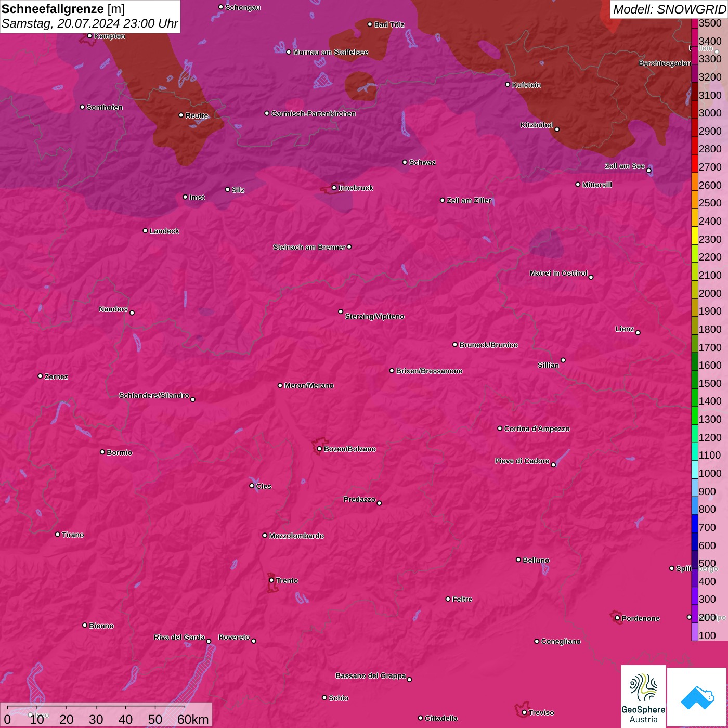Click the Berchtesgaden label
This screenshot has width=728, height=728.
(x=665, y=63)
